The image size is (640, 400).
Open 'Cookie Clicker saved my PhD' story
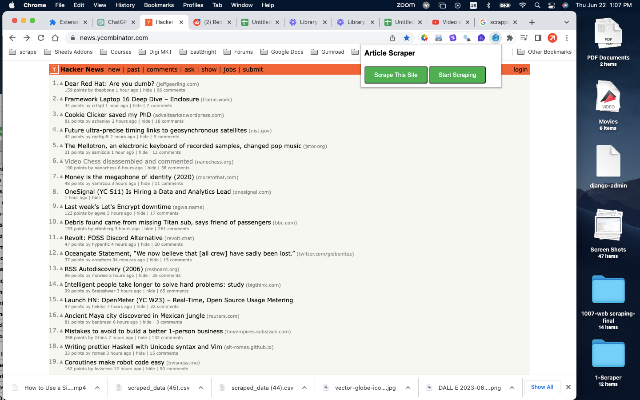point(108,115)
